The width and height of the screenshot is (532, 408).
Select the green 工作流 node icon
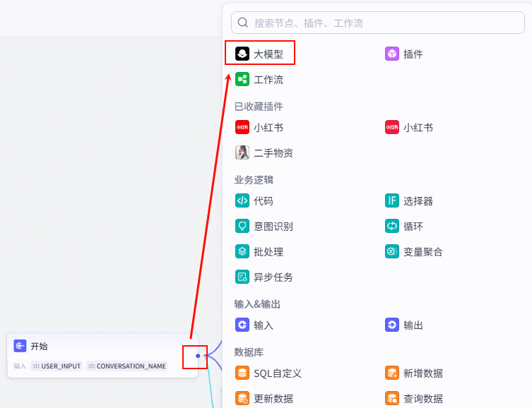(242, 79)
